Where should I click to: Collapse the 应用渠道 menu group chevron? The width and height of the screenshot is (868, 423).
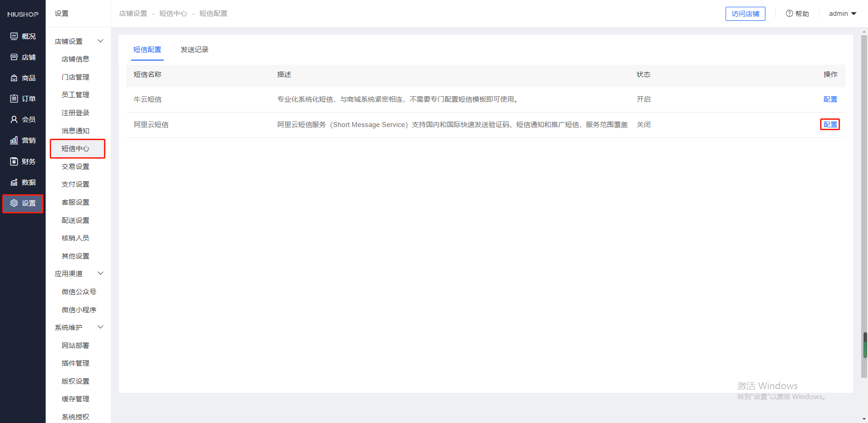pyautogui.click(x=101, y=273)
